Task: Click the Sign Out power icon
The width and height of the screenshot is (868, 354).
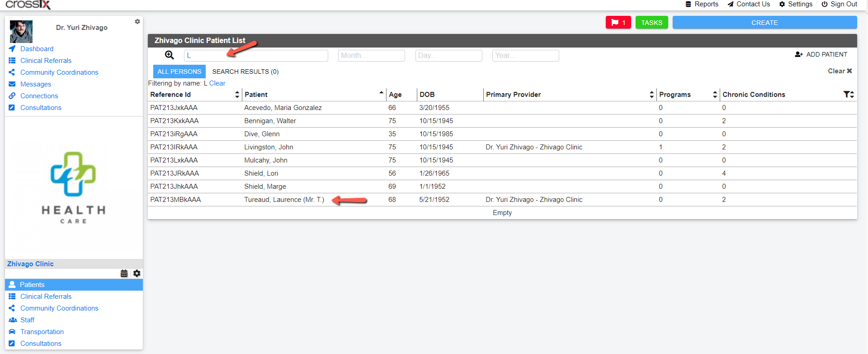Action: click(825, 4)
